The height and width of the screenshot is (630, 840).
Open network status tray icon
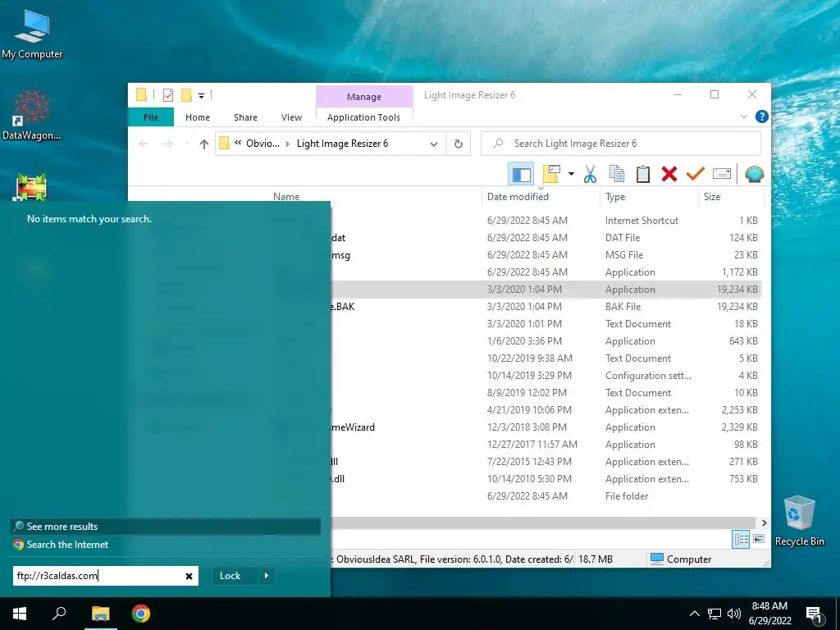pyautogui.click(x=714, y=614)
